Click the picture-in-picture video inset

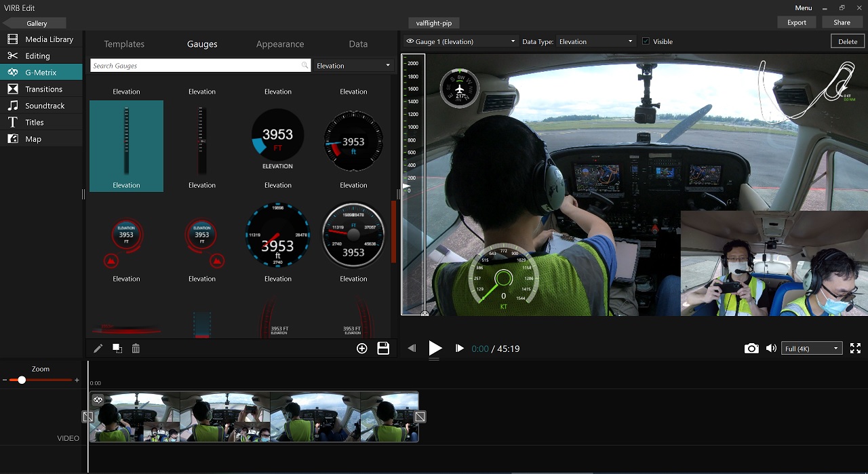774,263
